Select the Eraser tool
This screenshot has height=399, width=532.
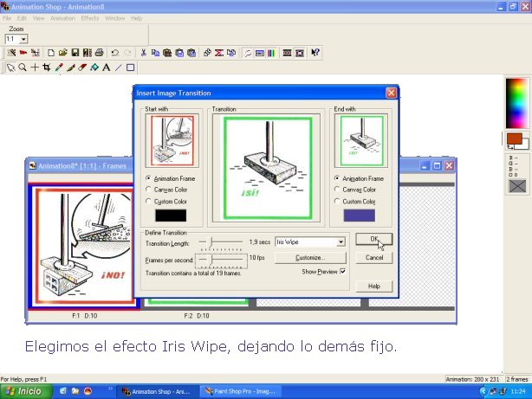[x=82, y=68]
